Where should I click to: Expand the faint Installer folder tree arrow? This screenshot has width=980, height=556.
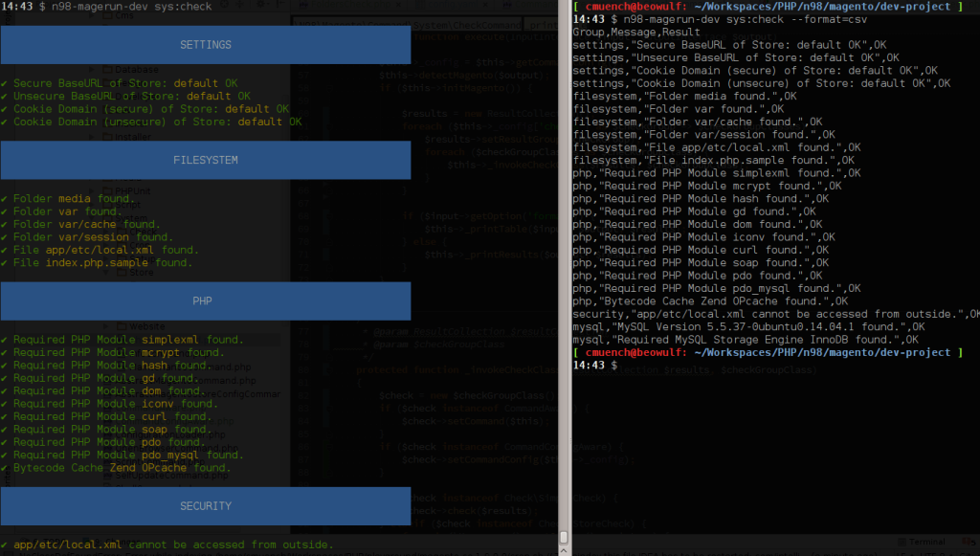point(93,137)
